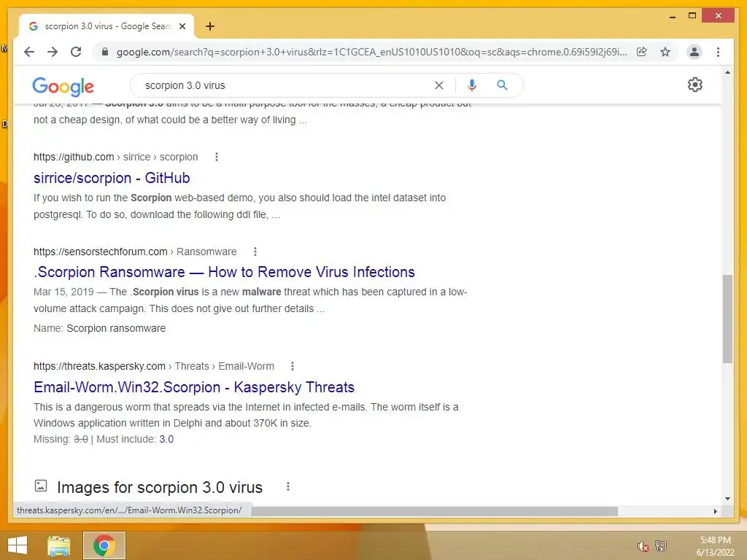The height and width of the screenshot is (560, 747).
Task: Open Images for scorpion 3.0 virus
Action: tap(160, 487)
